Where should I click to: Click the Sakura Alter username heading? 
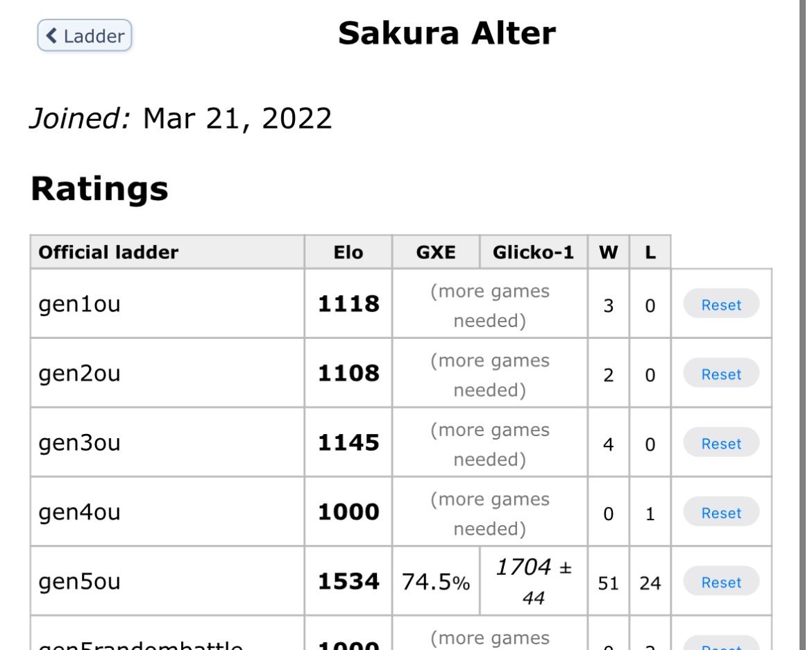click(x=447, y=33)
